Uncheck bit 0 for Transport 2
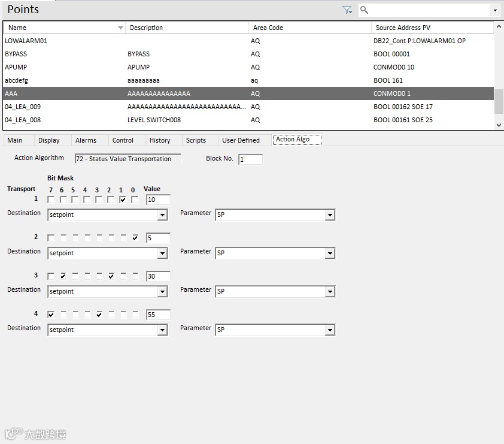 coord(135,238)
